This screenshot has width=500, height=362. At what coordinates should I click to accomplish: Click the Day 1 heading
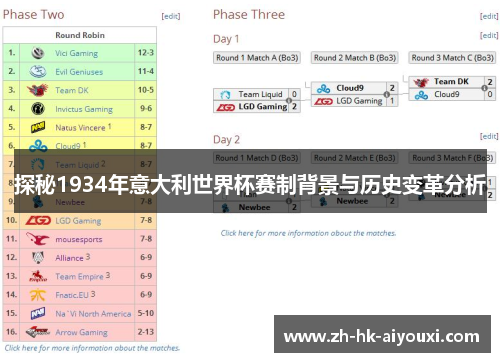point(226,39)
